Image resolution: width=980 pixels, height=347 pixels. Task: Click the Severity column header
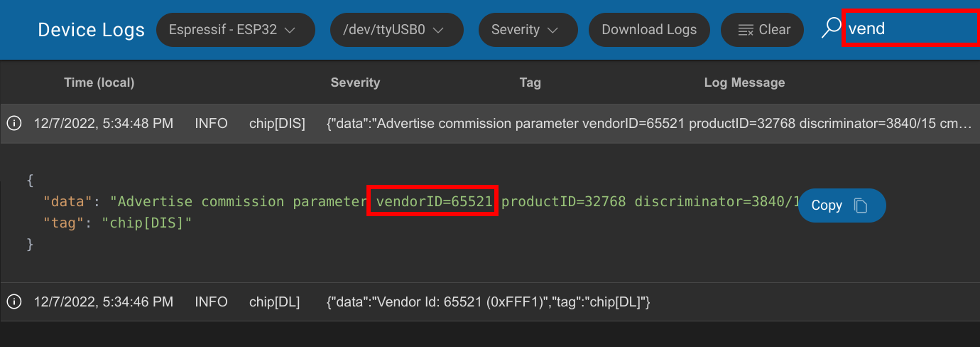point(355,82)
